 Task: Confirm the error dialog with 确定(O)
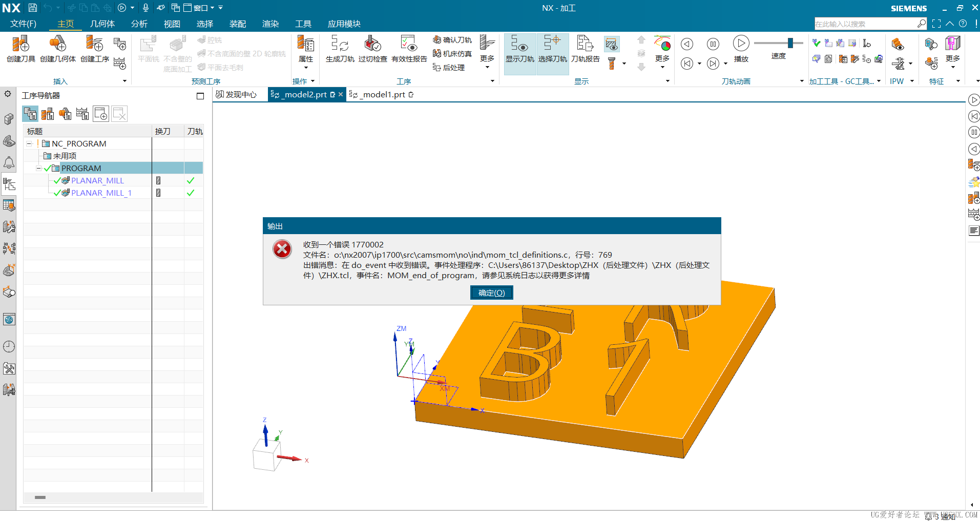pyautogui.click(x=491, y=293)
